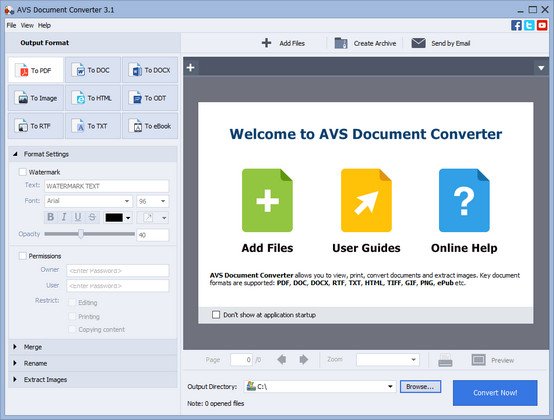
Task: Toggle strikethrough for watermark text
Action: tap(92, 217)
